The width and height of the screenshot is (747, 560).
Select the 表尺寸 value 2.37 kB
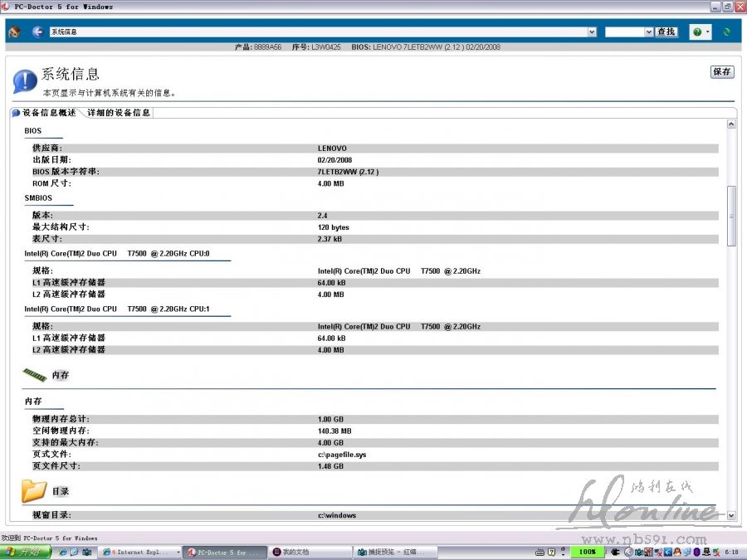pos(330,239)
